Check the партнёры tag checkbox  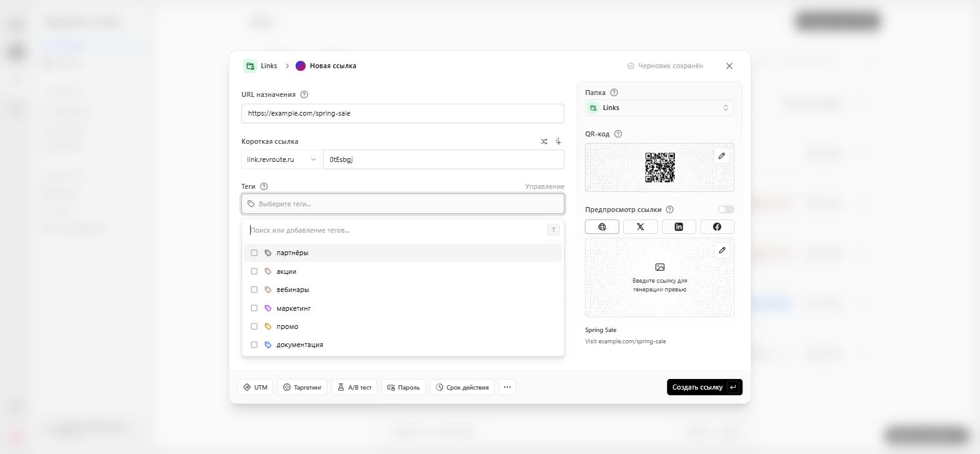[254, 253]
